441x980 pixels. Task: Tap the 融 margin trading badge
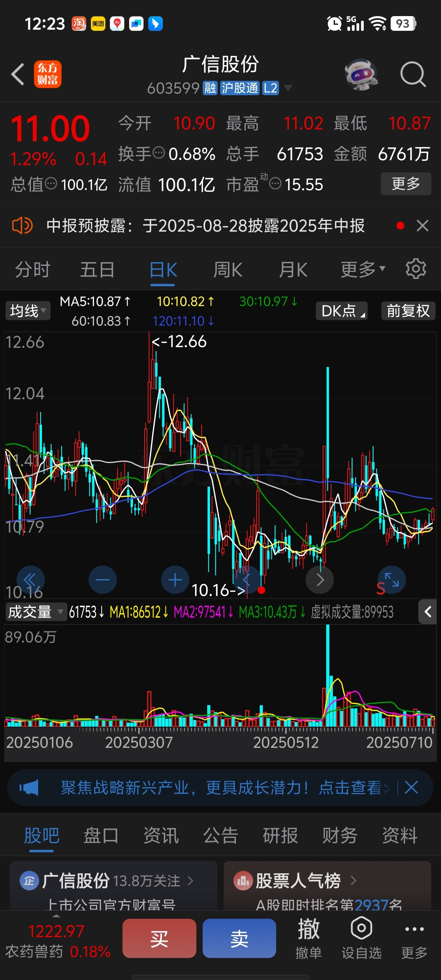point(210,88)
